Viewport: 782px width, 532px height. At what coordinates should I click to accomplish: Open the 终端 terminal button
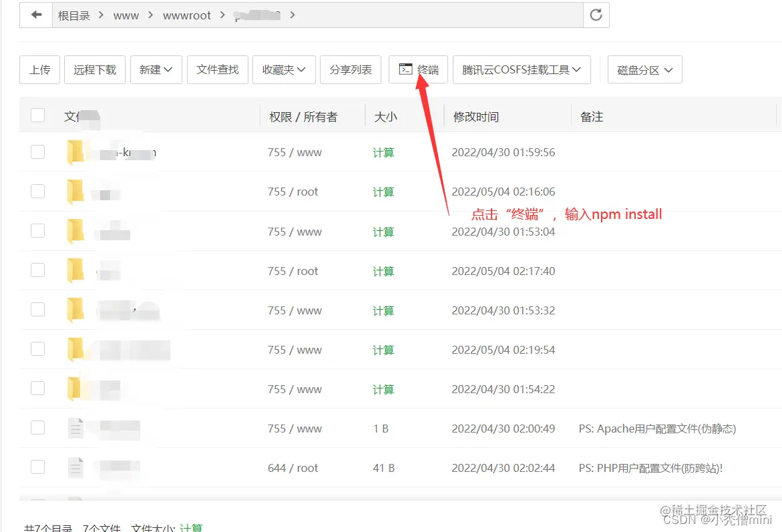[419, 70]
